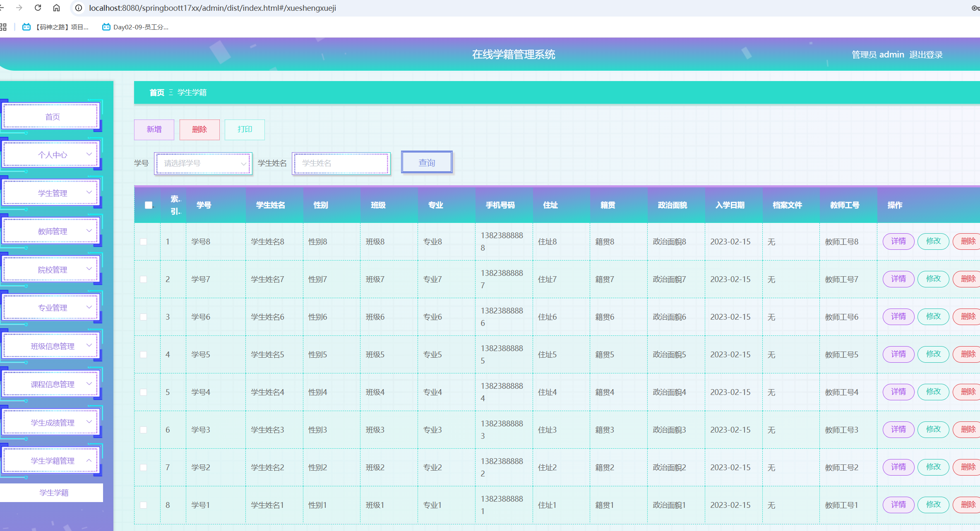Click the red 删除 toolbar button
Viewport: 980px width, 531px height.
[x=199, y=129]
